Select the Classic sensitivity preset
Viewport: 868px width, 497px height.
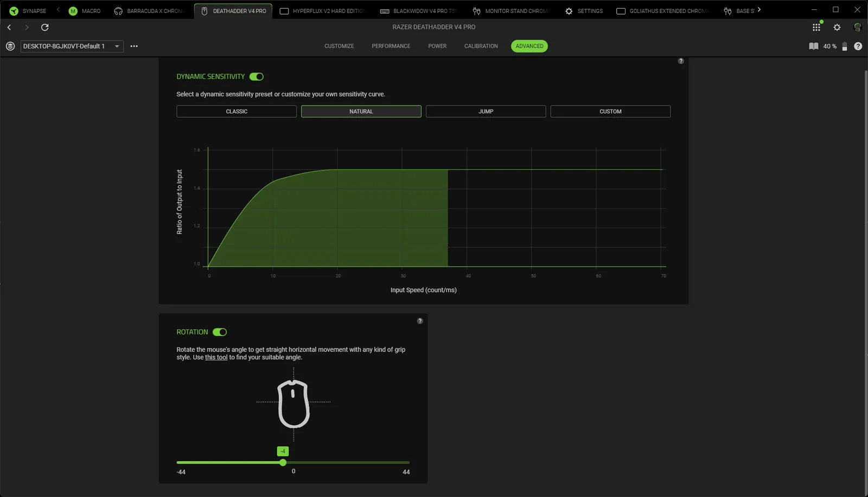coord(237,112)
